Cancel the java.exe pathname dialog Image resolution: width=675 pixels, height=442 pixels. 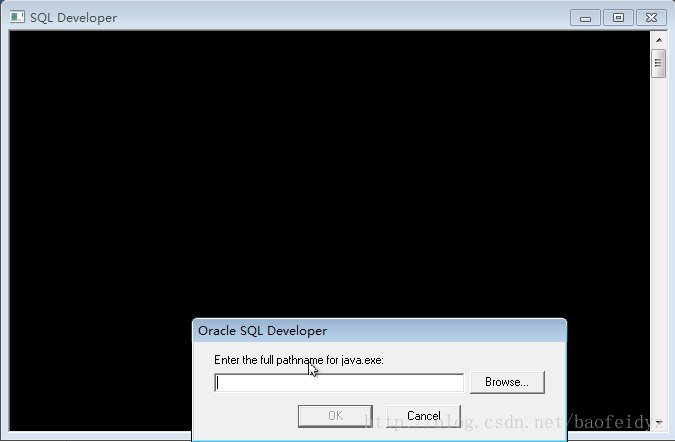[424, 416]
